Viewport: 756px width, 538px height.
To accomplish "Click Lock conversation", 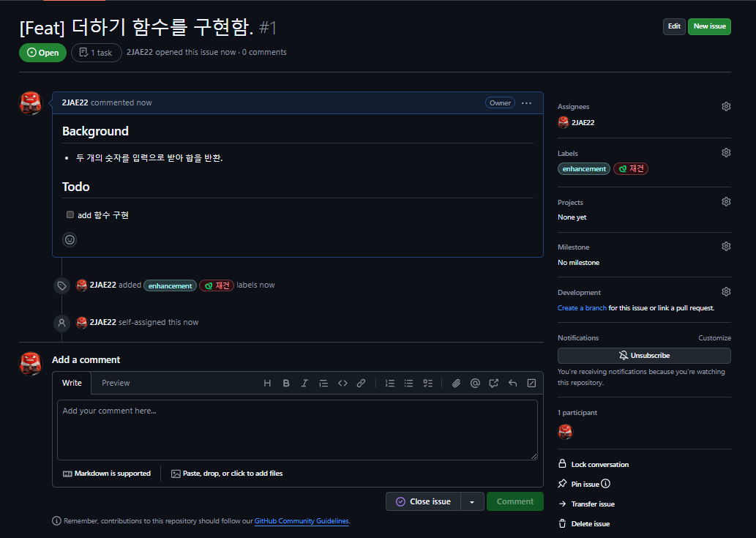I will coord(594,464).
